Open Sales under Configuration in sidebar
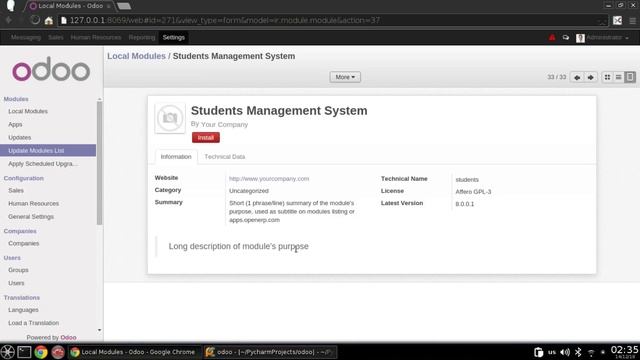Viewport: 640px width, 360px height. [16, 191]
